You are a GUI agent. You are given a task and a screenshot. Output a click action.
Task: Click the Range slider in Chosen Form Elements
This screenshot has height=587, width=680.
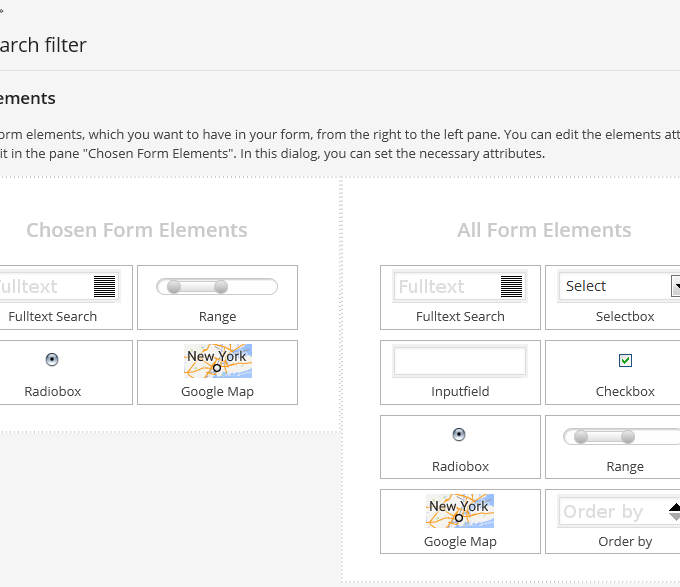pyautogui.click(x=217, y=287)
